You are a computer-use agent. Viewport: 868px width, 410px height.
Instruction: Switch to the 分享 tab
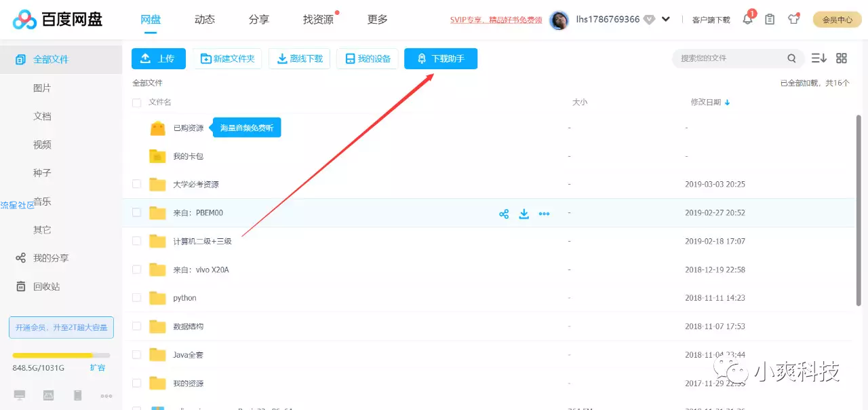tap(259, 20)
